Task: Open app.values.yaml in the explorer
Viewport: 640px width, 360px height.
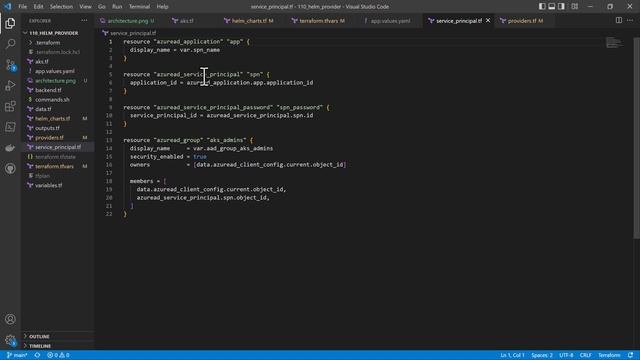Action: 55,71
